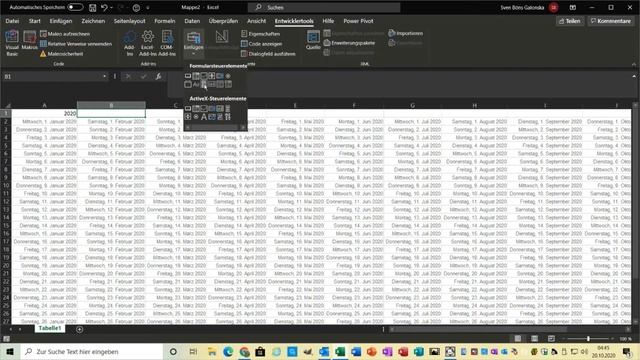The image size is (640, 360).
Task: Start Makro aufzeichnen recording
Action: point(65,34)
